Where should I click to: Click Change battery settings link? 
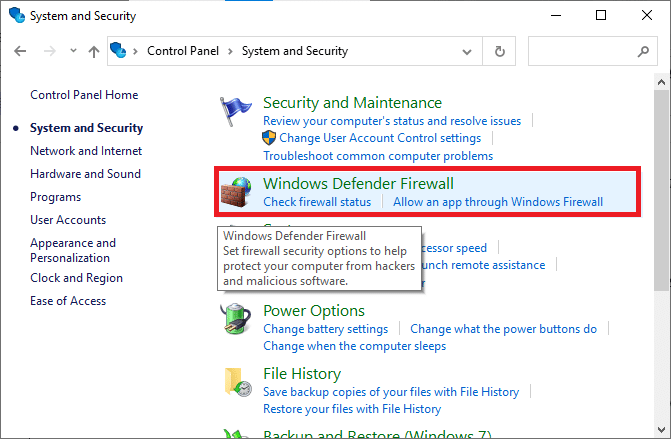pyautogui.click(x=325, y=329)
